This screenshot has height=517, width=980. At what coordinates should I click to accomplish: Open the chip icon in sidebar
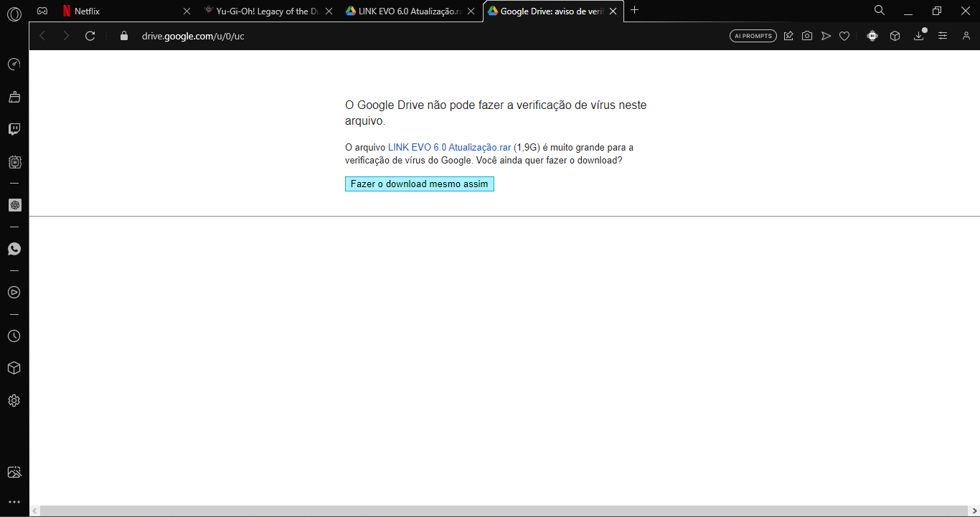pos(14,162)
